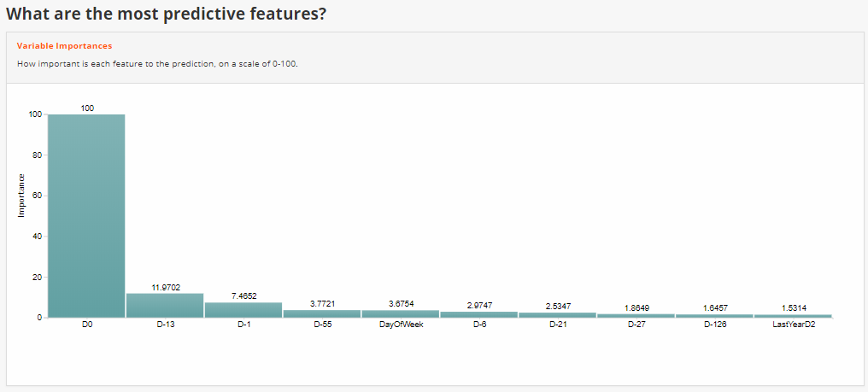868x392 pixels.
Task: Click the 'DayOfWeek' x-axis label
Action: pos(401,325)
